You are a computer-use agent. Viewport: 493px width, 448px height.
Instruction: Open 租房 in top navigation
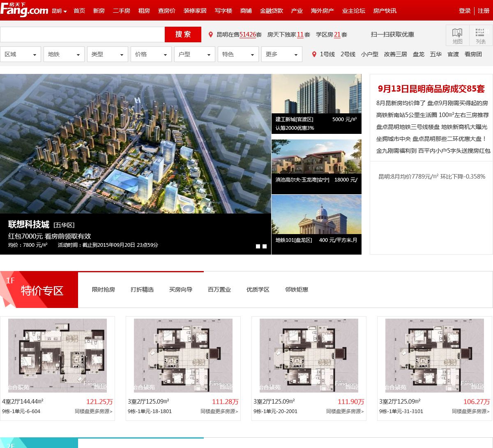point(144,11)
